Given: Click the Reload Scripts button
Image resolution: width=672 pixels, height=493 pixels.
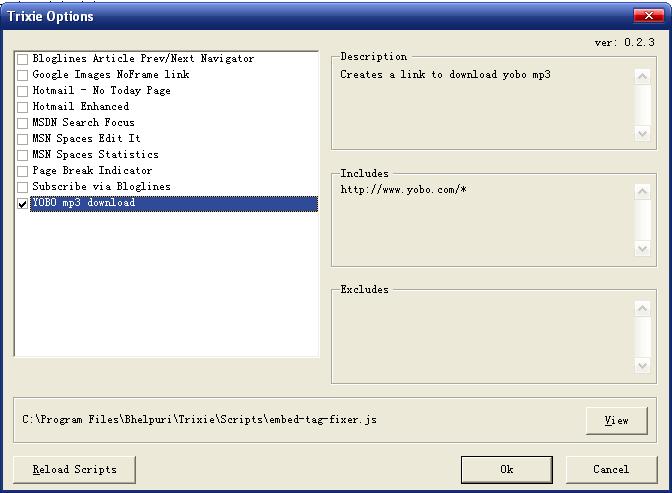Looking at the screenshot, I should point(75,470).
